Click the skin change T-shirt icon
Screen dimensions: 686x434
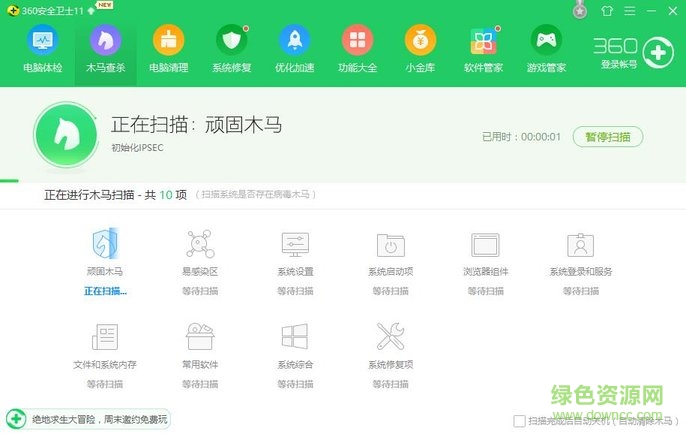[606, 10]
